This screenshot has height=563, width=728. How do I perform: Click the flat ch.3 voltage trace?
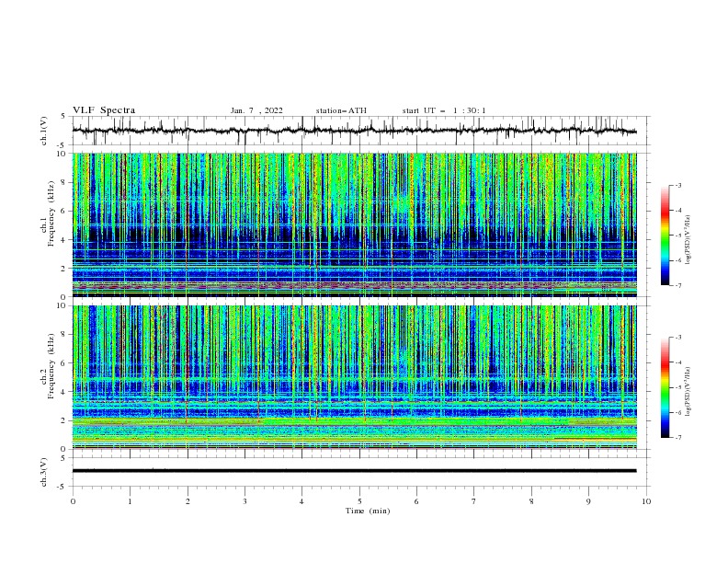pos(354,471)
